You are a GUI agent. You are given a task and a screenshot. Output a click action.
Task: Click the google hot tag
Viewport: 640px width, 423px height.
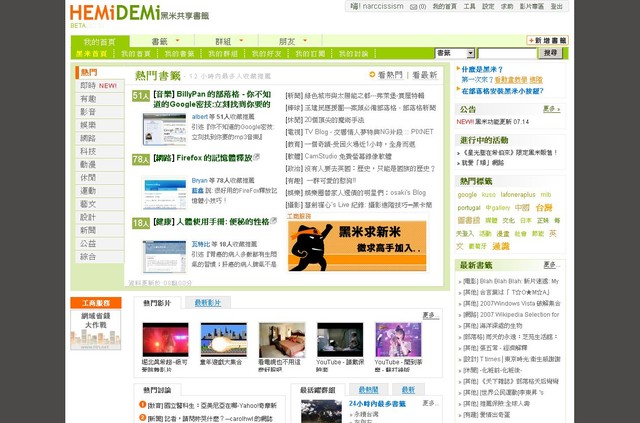[467, 195]
